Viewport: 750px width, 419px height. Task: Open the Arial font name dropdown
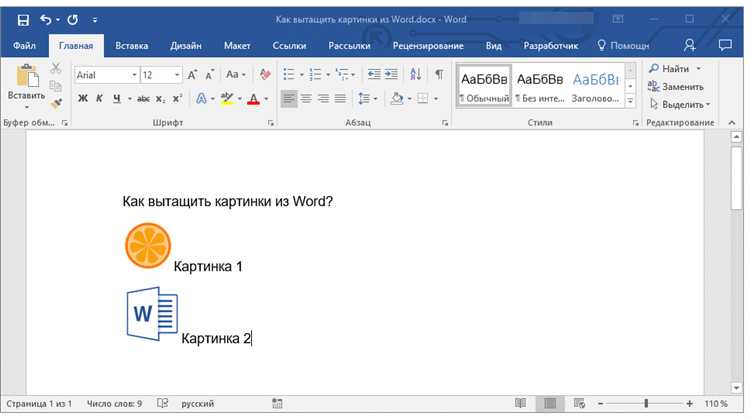tap(134, 75)
